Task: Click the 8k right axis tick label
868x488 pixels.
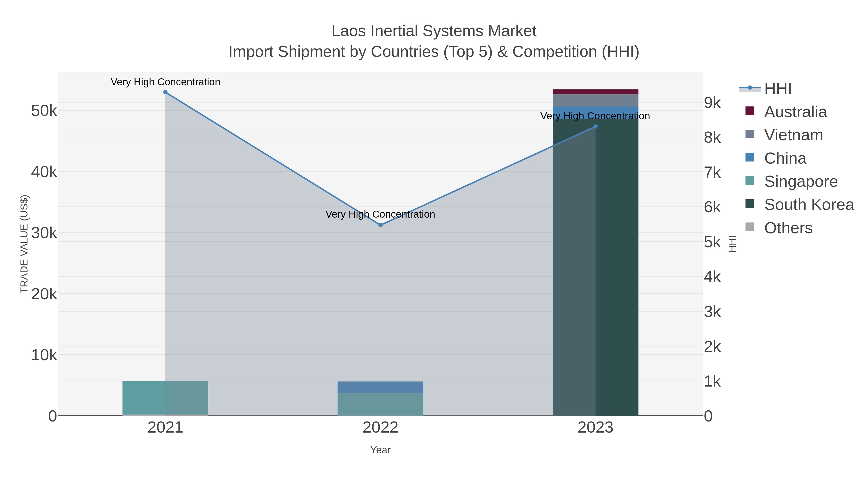Action: [x=712, y=138]
